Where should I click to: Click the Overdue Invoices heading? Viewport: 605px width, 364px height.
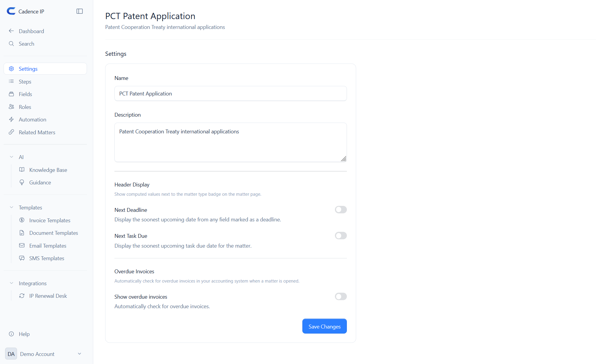(x=134, y=271)
